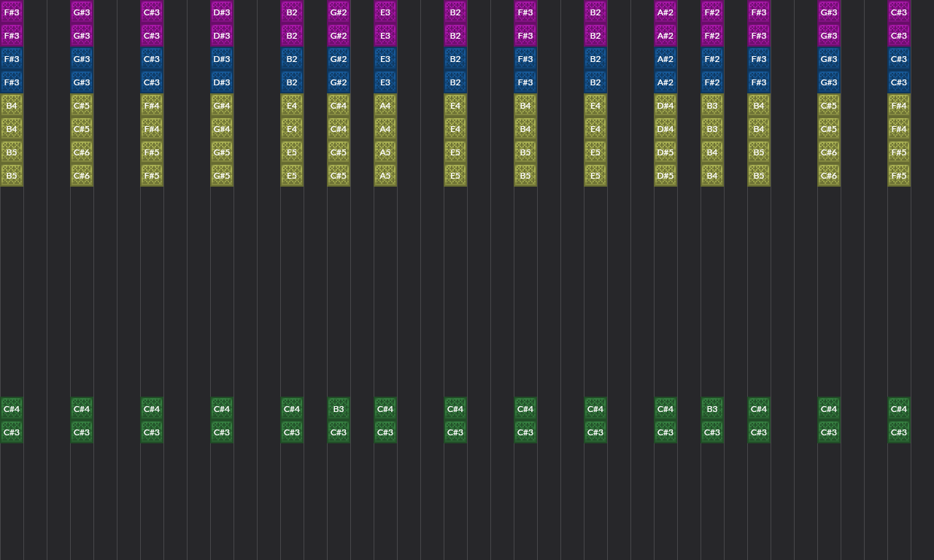Click the bottommost olive D#5 note
The height and width of the screenshot is (560, 934).
665,176
